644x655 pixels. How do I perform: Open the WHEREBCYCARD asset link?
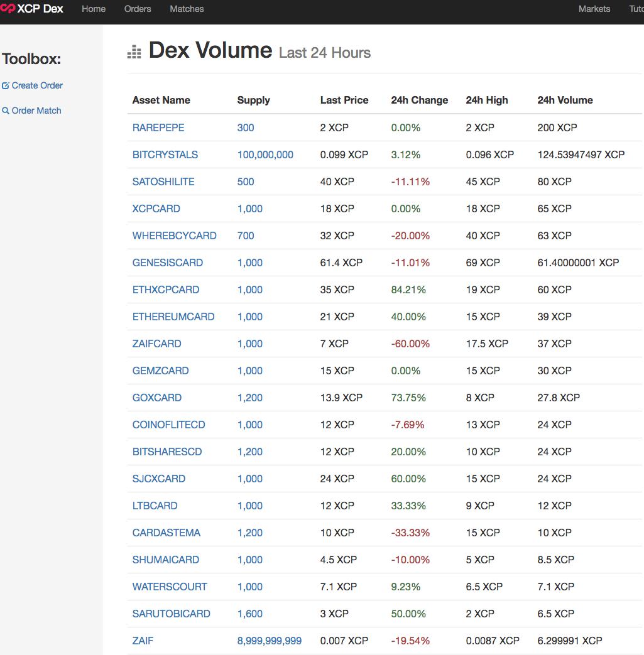coord(174,236)
